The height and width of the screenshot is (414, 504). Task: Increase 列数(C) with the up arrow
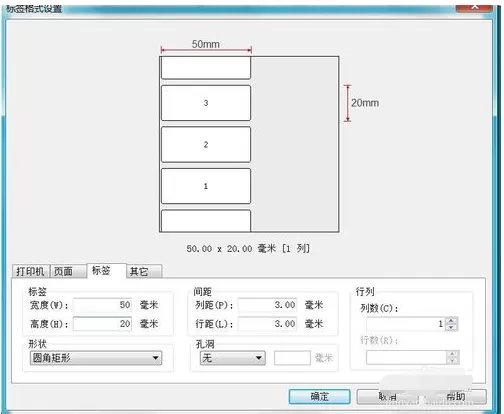[x=452, y=321]
